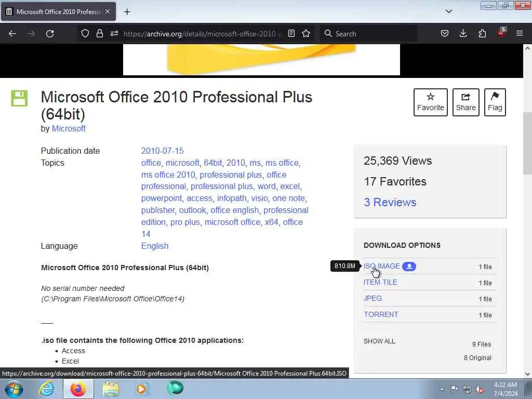The image size is (532, 399).
Task: Open the taskbar clock showing 4:22 AM
Action: coord(506,389)
